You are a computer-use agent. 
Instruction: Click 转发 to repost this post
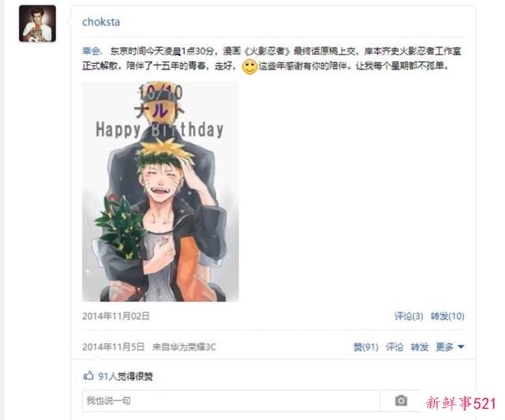[419, 347]
